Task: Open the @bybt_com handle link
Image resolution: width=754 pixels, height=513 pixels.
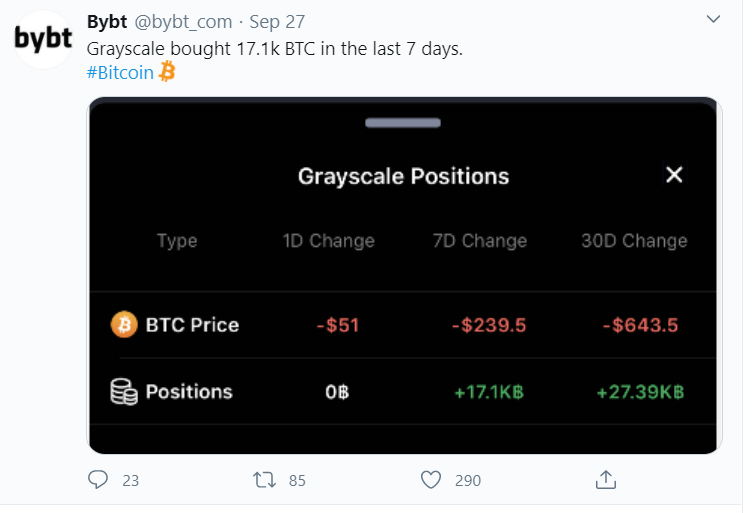Action: pos(183,21)
